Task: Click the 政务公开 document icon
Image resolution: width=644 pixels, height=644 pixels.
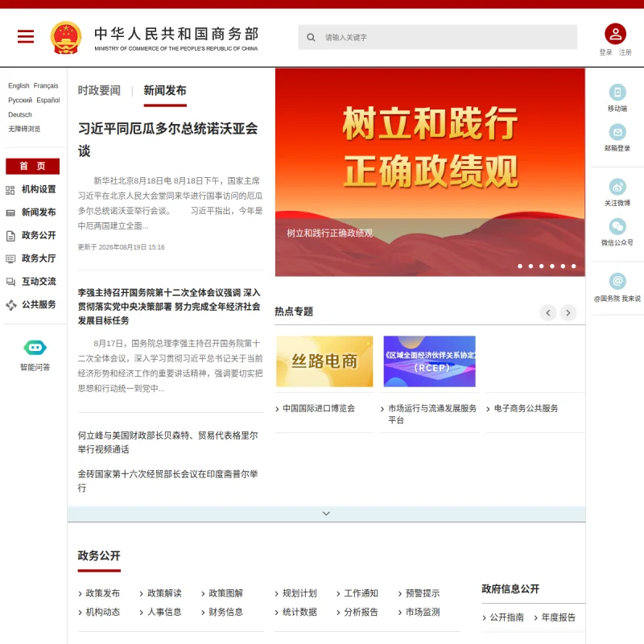Action: 10,236
